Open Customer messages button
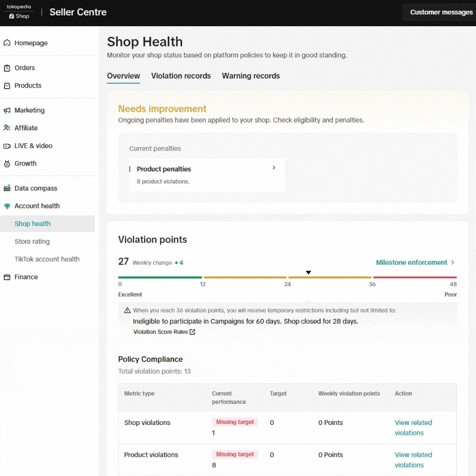 [441, 12]
